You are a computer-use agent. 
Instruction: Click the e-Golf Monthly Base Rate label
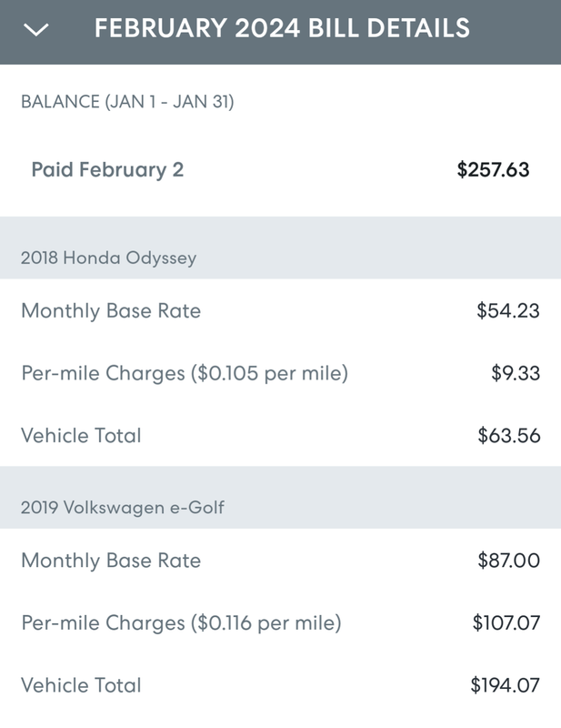(111, 561)
